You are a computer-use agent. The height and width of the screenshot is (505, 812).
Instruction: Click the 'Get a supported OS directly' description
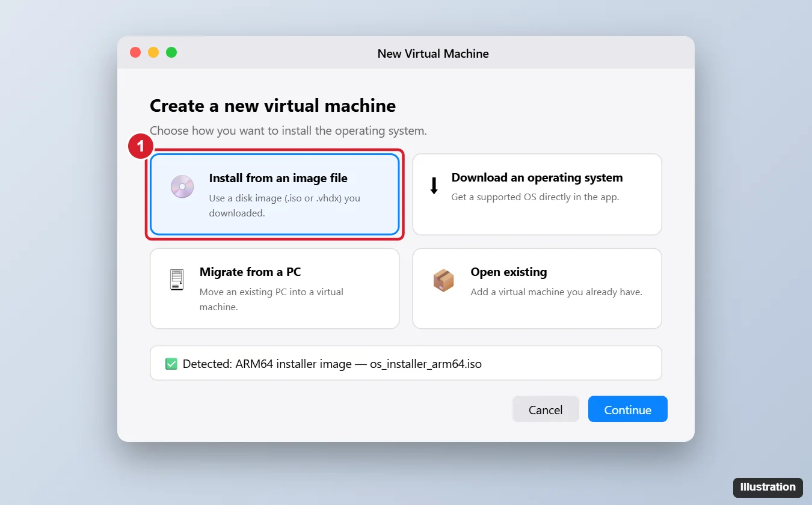coord(535,197)
